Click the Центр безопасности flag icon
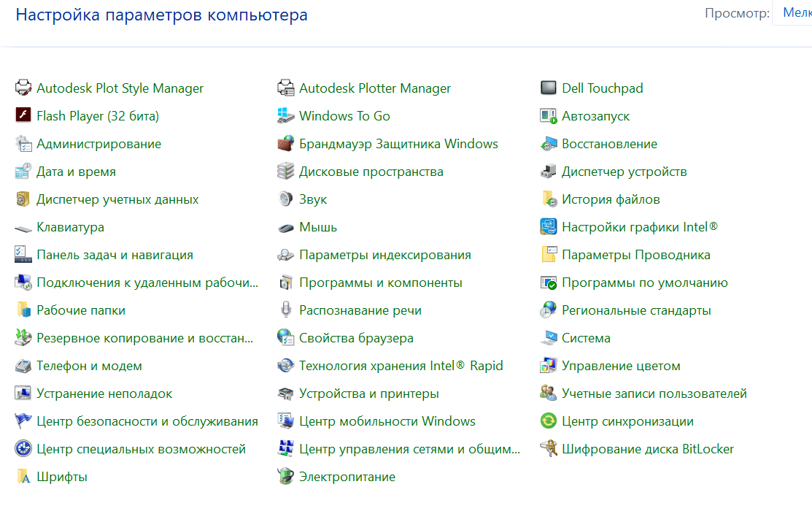 [x=23, y=421]
